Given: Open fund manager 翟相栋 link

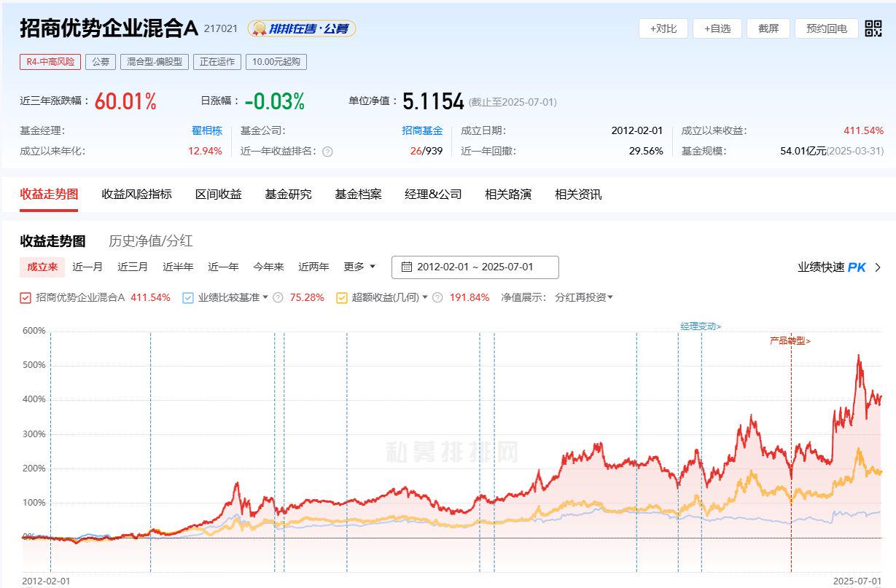Looking at the screenshot, I should (207, 130).
